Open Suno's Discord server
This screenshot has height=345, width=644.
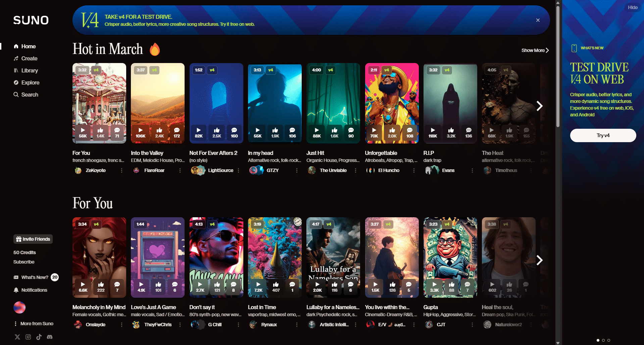tap(50, 337)
